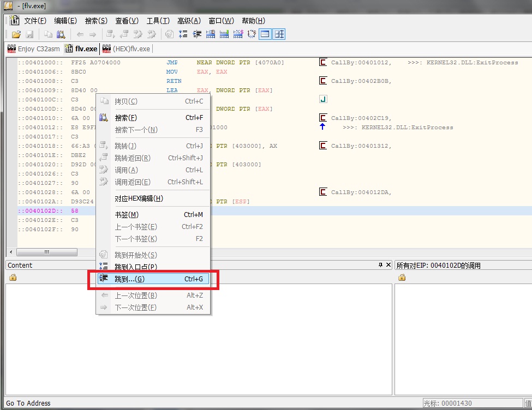This screenshot has height=410, width=532.
Task: Click the RETN instruction at 00401008
Action: click(x=174, y=81)
